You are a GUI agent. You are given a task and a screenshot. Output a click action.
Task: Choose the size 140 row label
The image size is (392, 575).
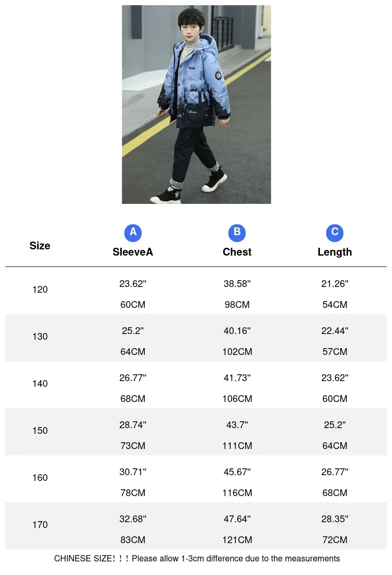point(40,384)
